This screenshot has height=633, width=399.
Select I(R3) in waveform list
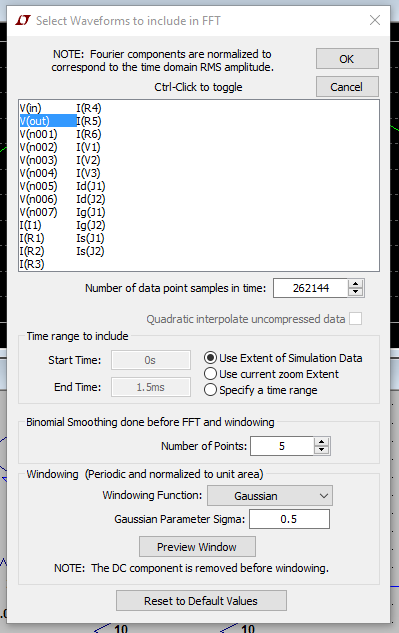[x=32, y=264]
